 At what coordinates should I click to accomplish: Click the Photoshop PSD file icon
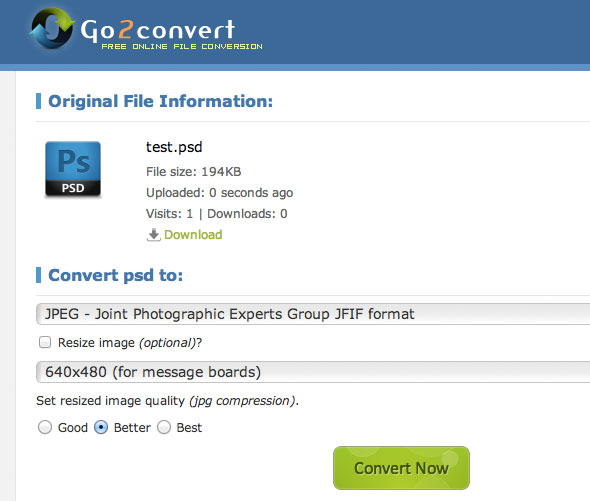[73, 169]
